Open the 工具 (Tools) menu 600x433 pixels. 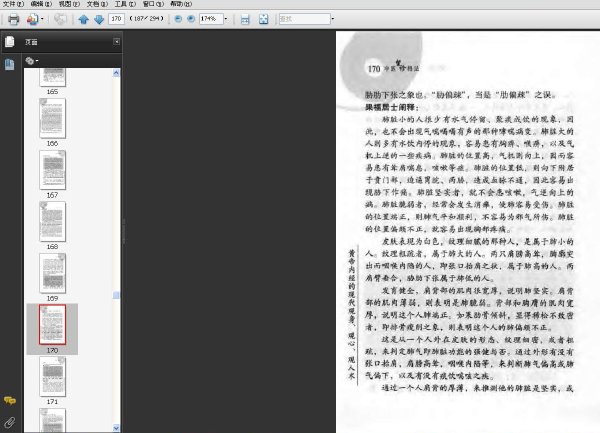click(x=125, y=4)
